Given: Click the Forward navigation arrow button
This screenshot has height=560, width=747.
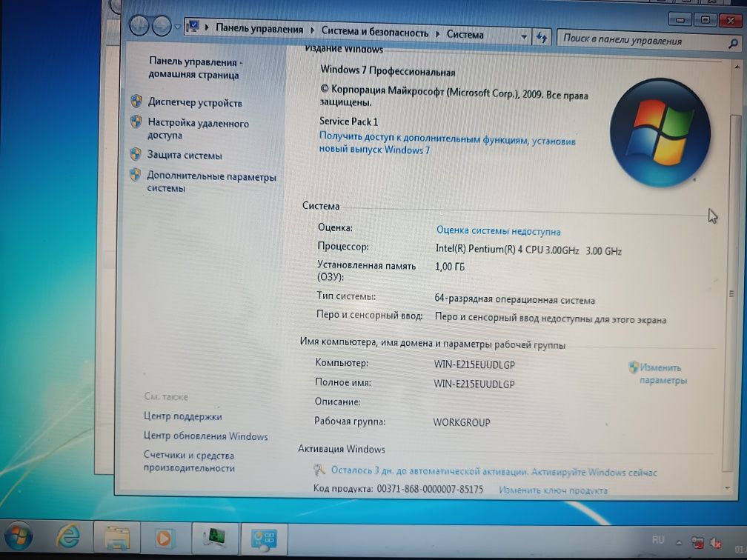Looking at the screenshot, I should click(162, 26).
